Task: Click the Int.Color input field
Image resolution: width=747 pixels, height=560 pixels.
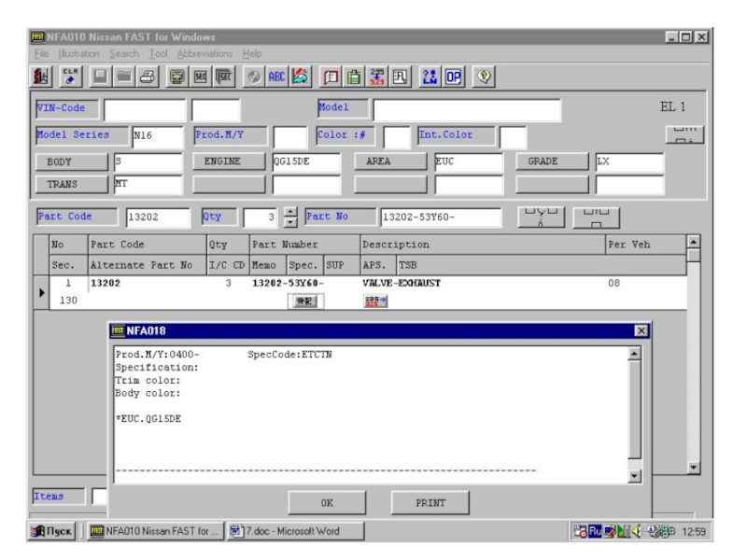Action: click(x=513, y=137)
